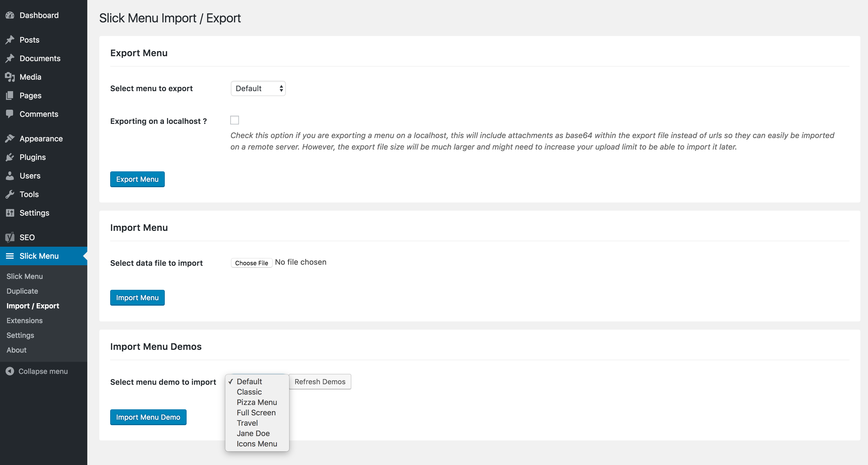This screenshot has width=868, height=465.
Task: Click the Dashboard gauge icon
Action: [10, 15]
